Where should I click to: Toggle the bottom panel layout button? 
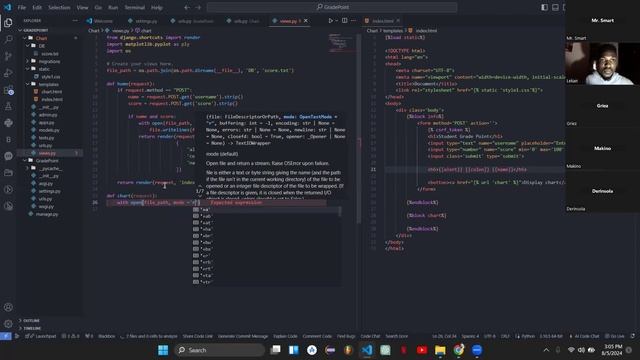click(556, 7)
